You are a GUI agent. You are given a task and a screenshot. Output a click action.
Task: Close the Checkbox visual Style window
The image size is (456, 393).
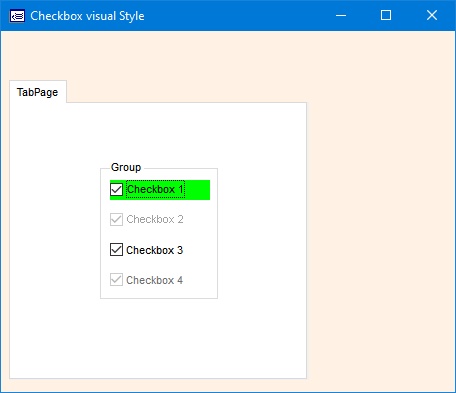pyautogui.click(x=432, y=15)
